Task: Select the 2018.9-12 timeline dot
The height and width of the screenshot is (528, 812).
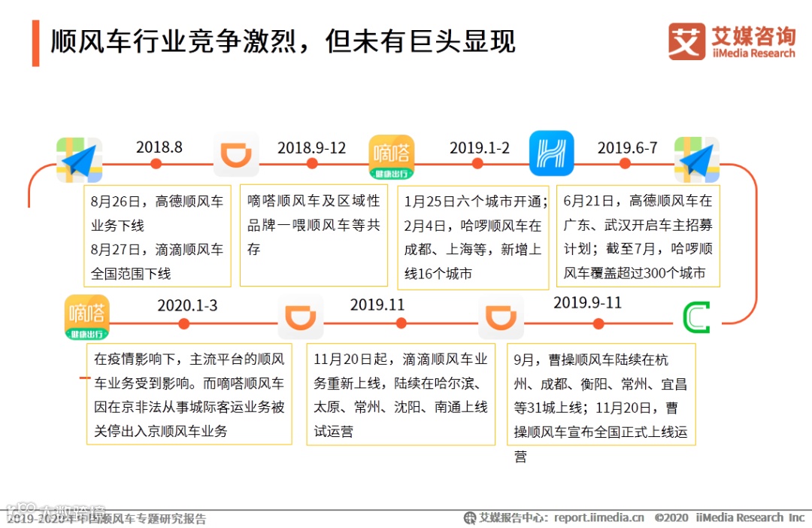Action: tap(312, 164)
